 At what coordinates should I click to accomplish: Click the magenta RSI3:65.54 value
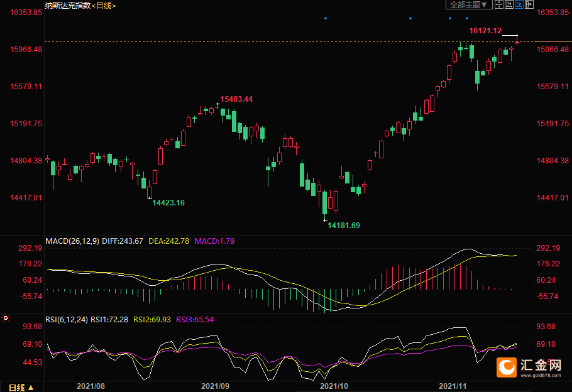(x=195, y=319)
